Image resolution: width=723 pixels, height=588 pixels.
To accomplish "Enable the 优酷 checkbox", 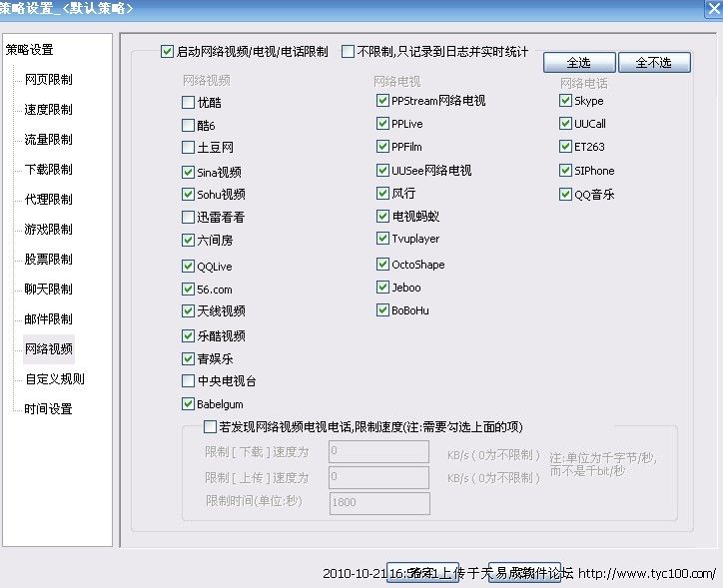I will click(189, 102).
